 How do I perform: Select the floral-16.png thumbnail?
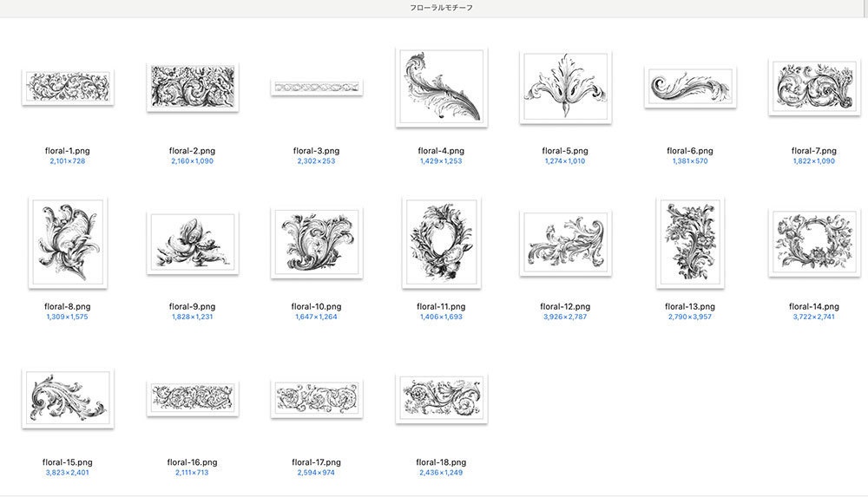point(192,398)
